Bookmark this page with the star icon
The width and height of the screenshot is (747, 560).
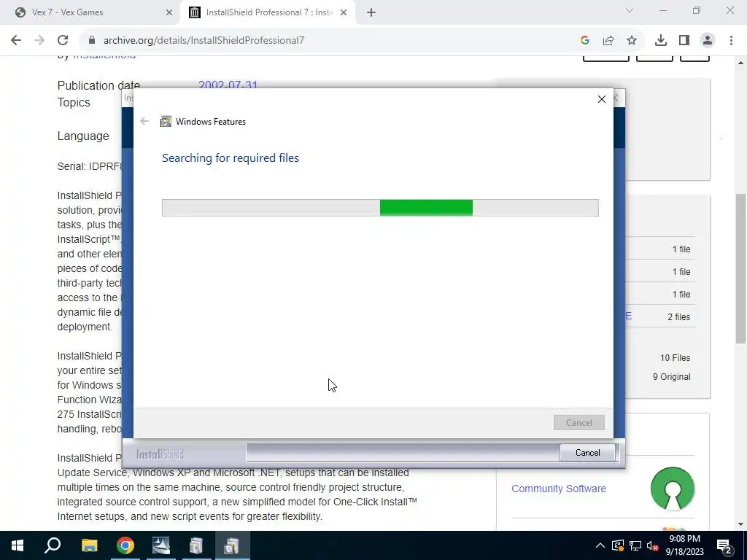tap(632, 41)
